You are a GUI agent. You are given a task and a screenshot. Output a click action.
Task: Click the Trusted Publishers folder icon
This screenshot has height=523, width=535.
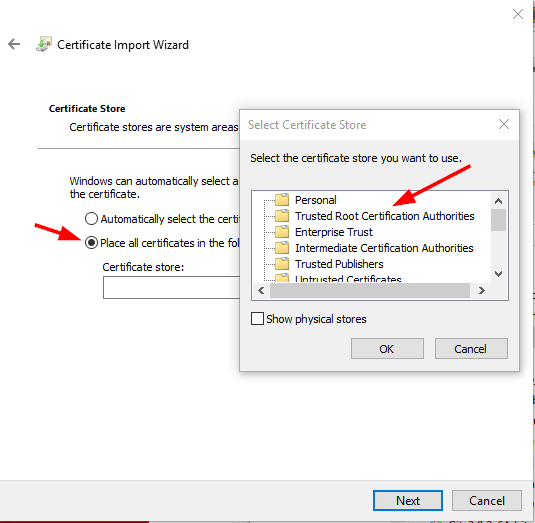[x=282, y=264]
